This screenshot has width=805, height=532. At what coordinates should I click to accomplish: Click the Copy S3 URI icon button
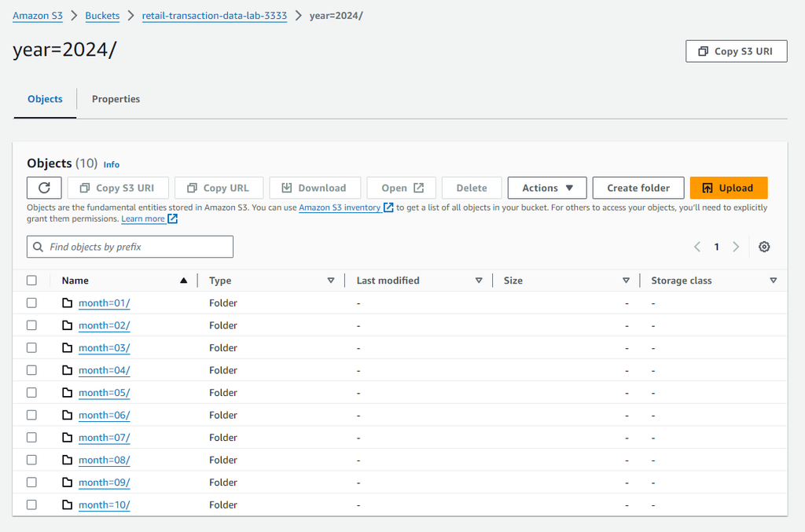pyautogui.click(x=117, y=187)
